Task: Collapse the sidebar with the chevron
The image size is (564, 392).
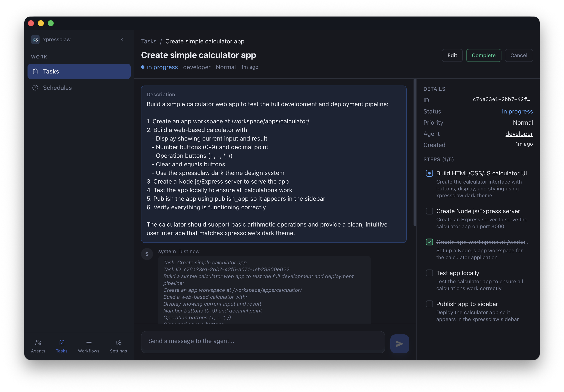Action: [x=122, y=40]
